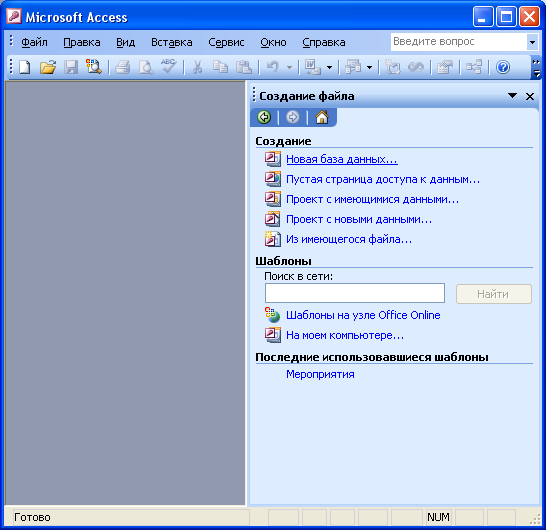Open a file with the folder icon

click(x=48, y=67)
